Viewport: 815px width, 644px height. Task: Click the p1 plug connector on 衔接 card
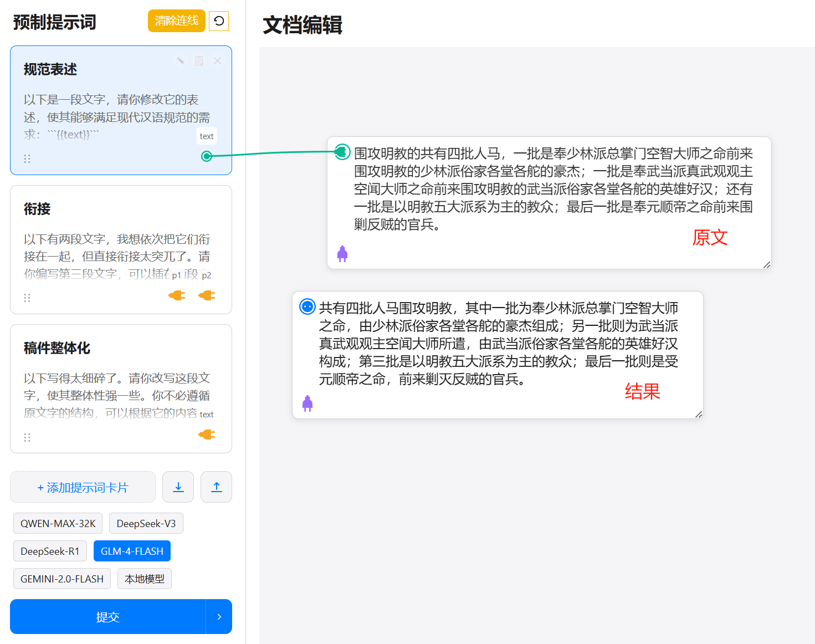[x=177, y=295]
